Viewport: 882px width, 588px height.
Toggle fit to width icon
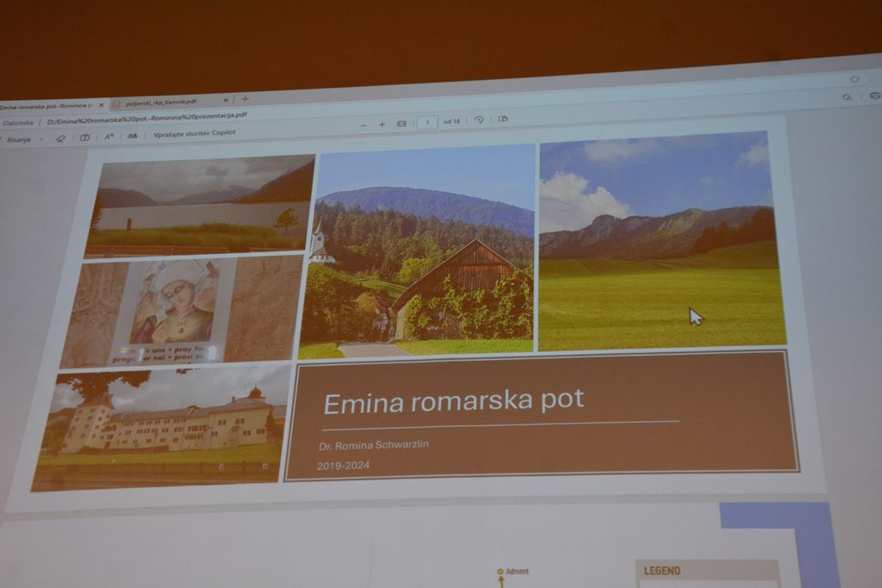401,123
